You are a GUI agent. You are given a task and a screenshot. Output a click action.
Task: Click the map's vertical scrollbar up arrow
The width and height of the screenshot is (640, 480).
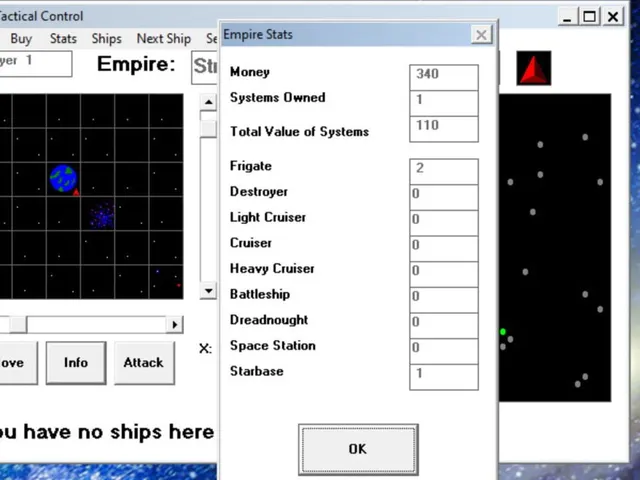tap(208, 102)
